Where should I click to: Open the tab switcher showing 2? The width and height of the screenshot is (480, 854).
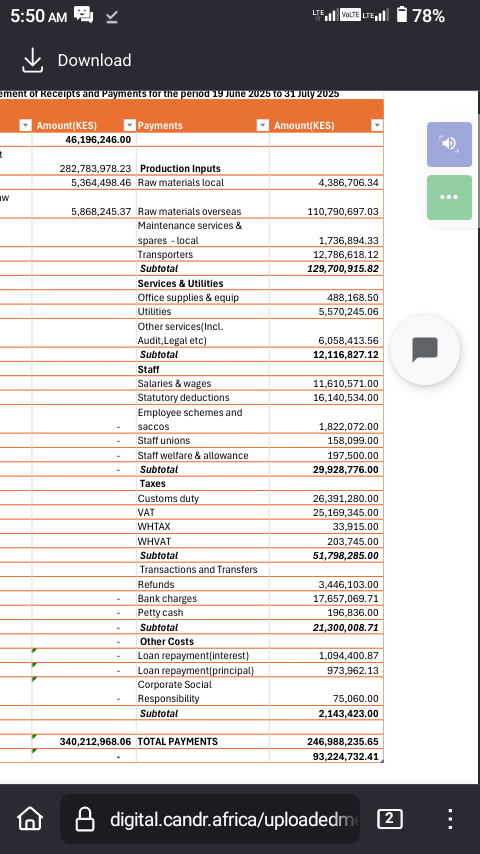pos(390,819)
